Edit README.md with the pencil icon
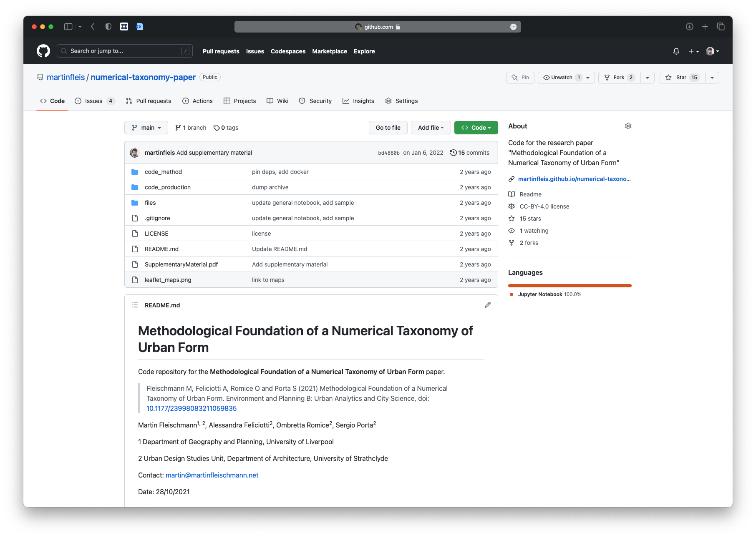Screen dimensions: 756x538 [487, 305]
